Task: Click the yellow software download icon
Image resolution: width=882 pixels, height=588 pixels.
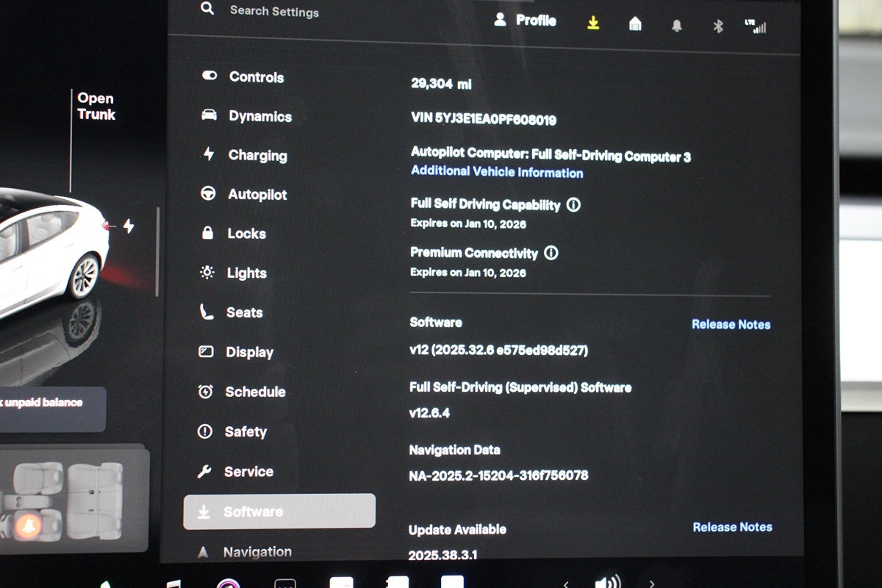Action: [593, 24]
